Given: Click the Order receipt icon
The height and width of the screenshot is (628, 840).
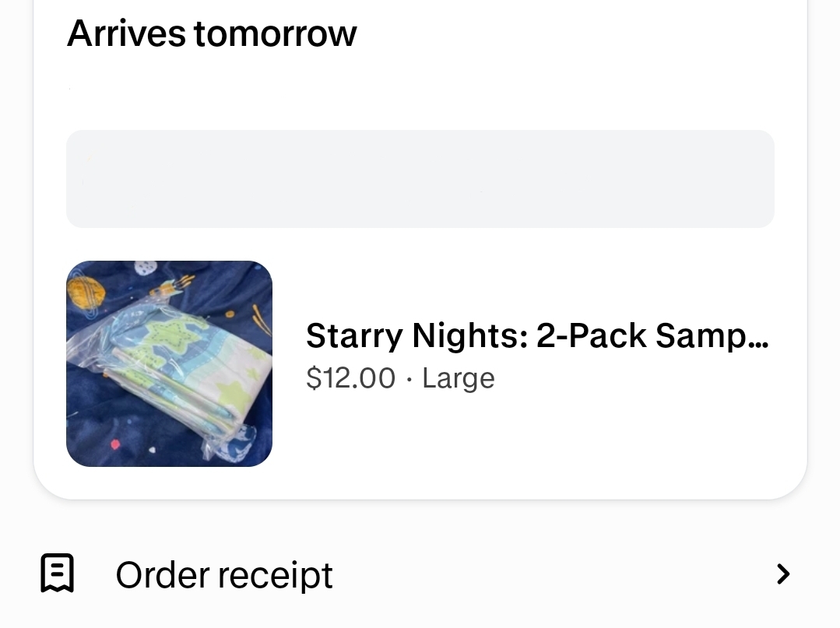Looking at the screenshot, I should coord(57,574).
